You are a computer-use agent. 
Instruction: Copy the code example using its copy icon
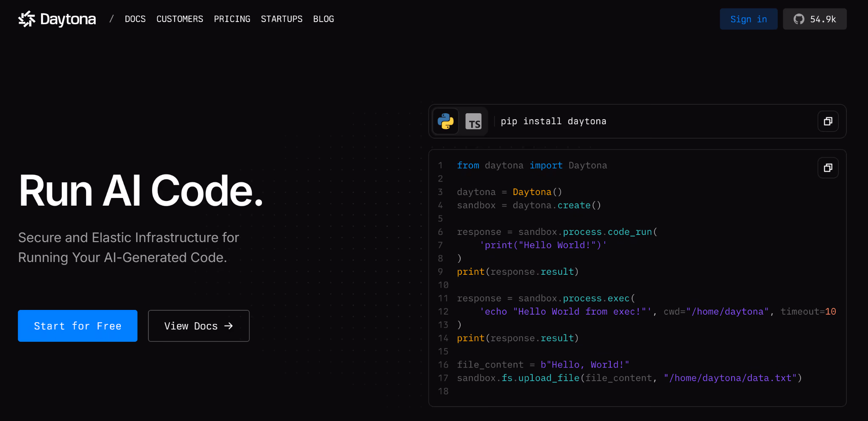(828, 168)
